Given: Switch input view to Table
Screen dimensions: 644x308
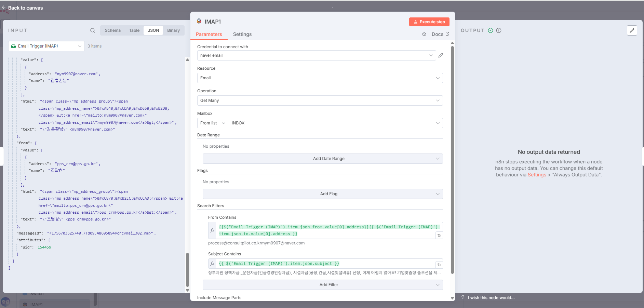Looking at the screenshot, I should (134, 30).
